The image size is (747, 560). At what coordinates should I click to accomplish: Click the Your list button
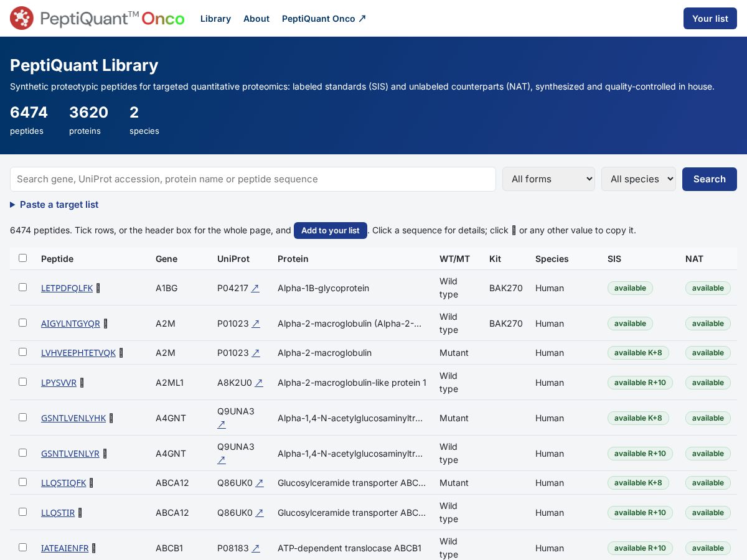(x=710, y=19)
